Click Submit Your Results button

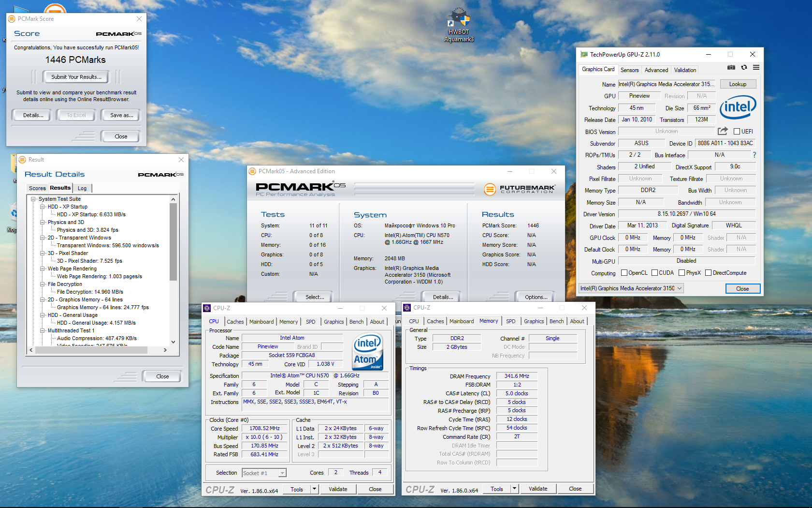(x=76, y=77)
